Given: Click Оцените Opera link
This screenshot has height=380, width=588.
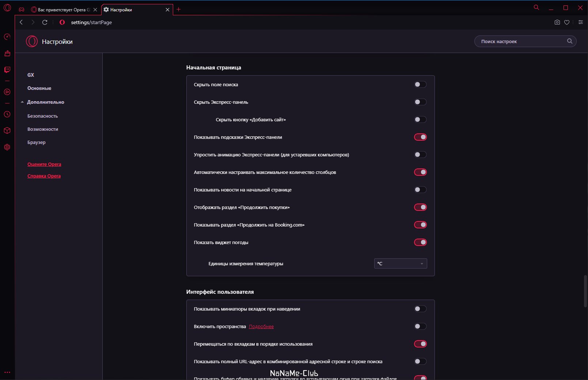Looking at the screenshot, I should point(44,164).
